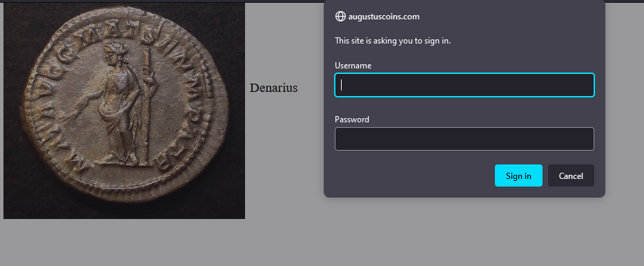Image resolution: width=644 pixels, height=266 pixels.
Task: Click the globe icon beside augustuscoins.com
Action: point(340,17)
